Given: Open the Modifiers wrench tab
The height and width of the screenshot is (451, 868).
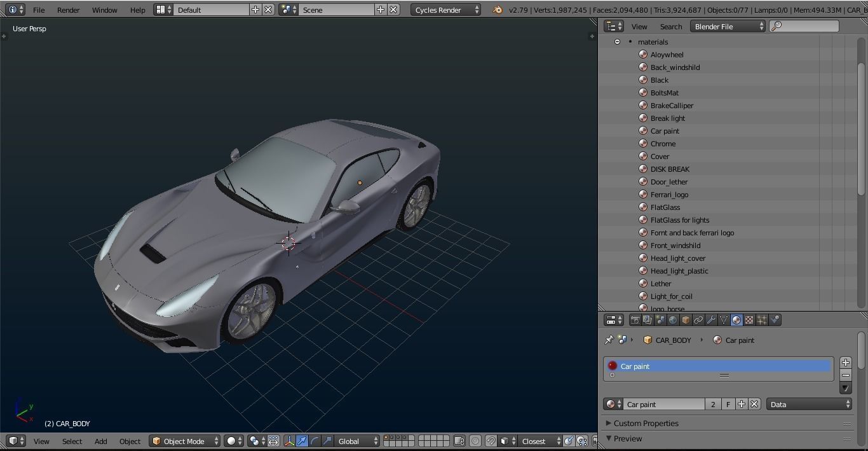Looking at the screenshot, I should click(x=711, y=320).
